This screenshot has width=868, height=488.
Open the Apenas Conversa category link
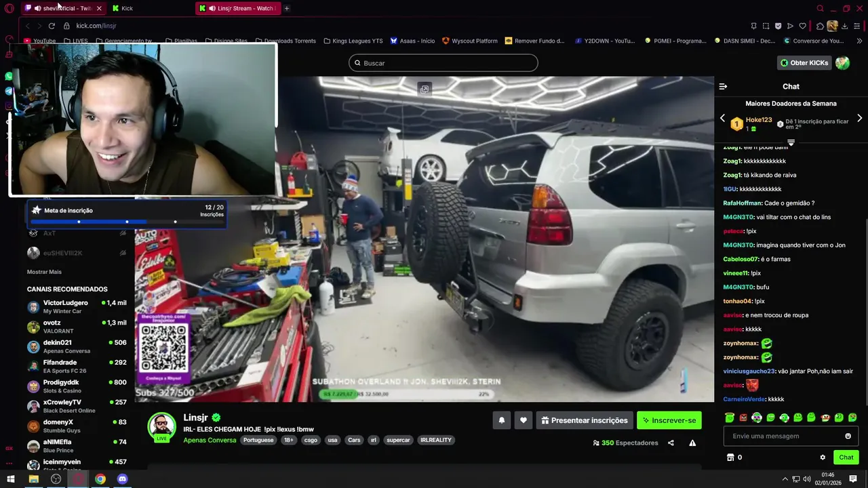(210, 440)
